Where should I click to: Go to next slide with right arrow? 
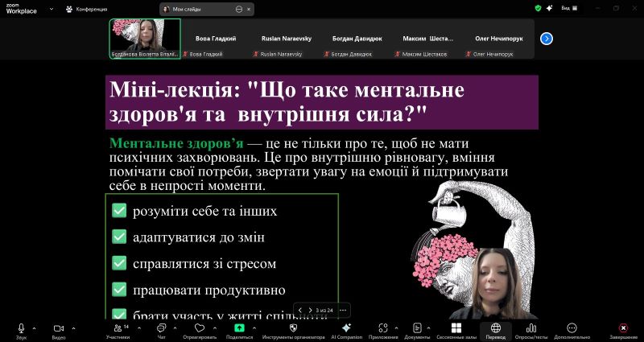pyautogui.click(x=310, y=310)
